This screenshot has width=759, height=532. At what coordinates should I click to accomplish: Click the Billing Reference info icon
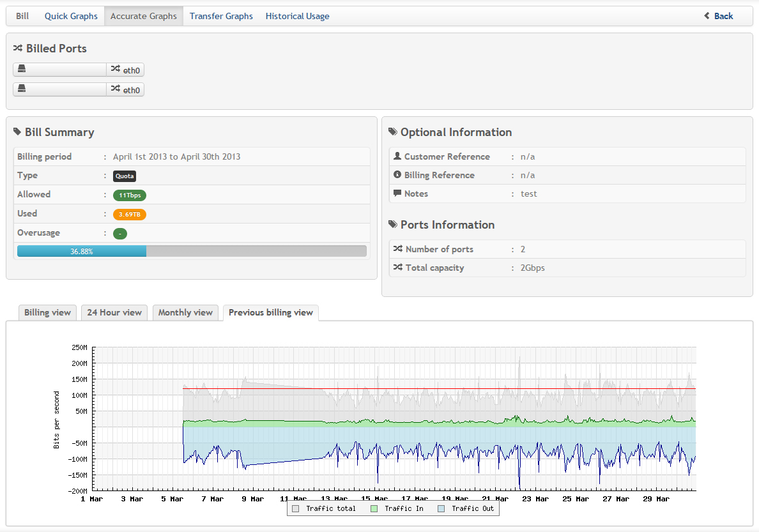coord(397,175)
